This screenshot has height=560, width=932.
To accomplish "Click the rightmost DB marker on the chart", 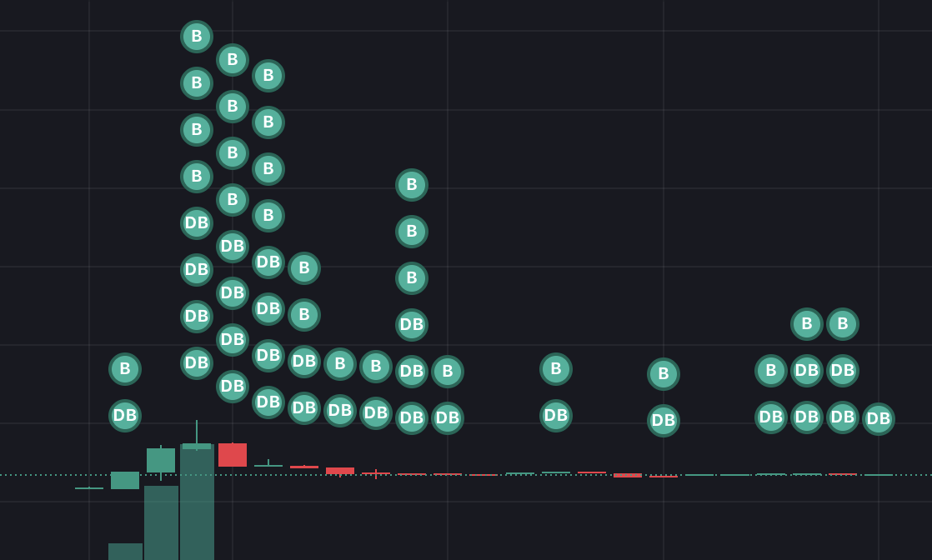I will pos(879,418).
